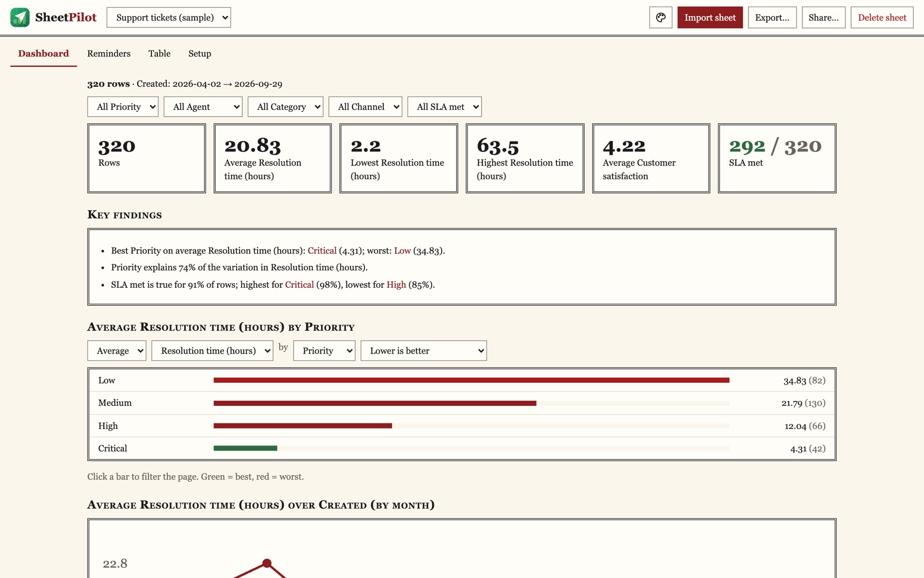Click the 20.83 Average Resolution time card
Screen dimensions: 924x578
(273, 158)
